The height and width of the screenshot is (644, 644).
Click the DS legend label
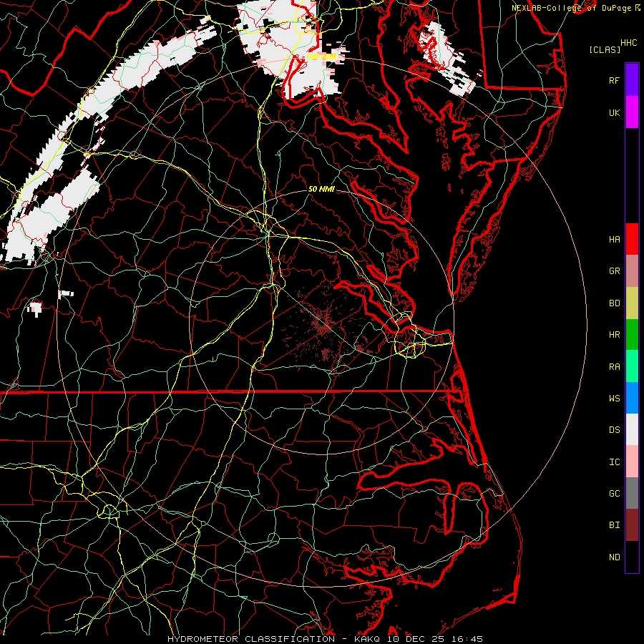[x=615, y=430]
